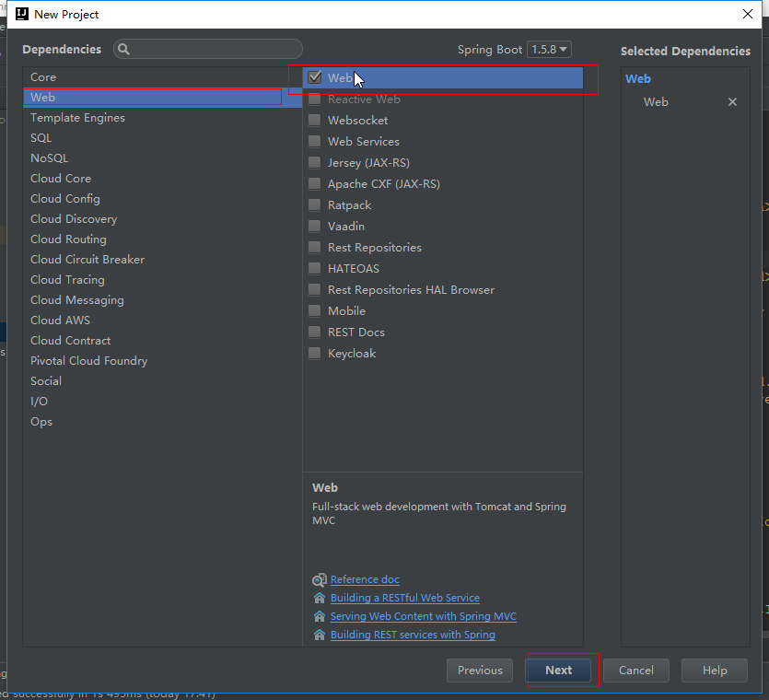Click the Reference doc icon
The height and width of the screenshot is (700, 769).
click(320, 580)
